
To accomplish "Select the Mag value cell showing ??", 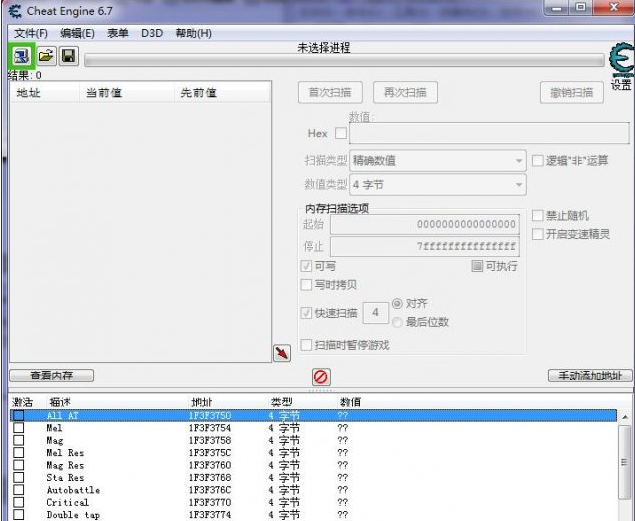I will (x=343, y=440).
